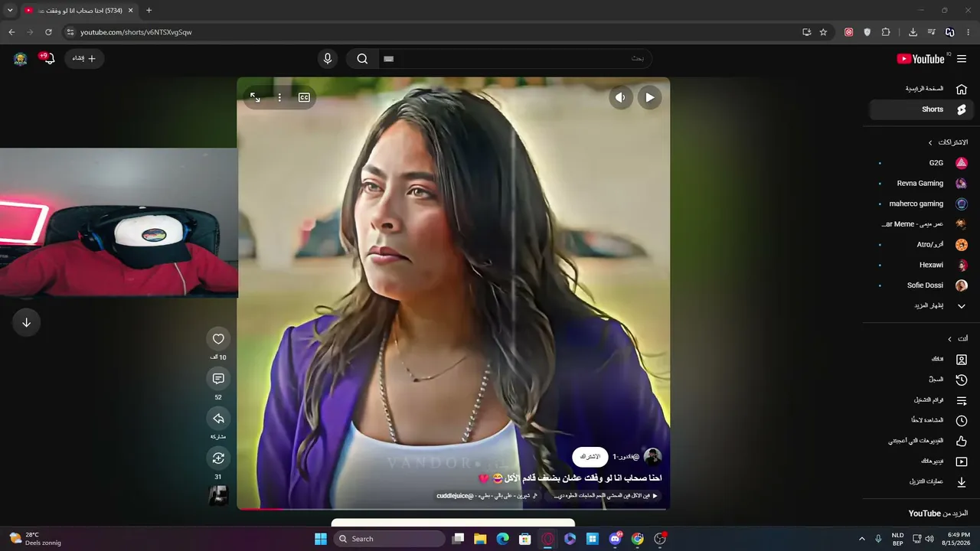Enter fullscreen for the Short

255,97
